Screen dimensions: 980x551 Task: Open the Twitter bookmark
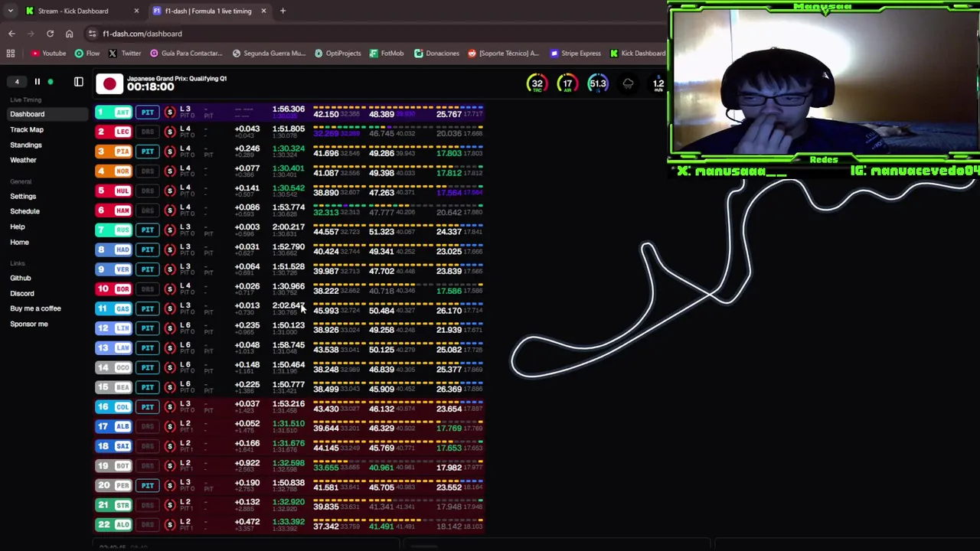[x=125, y=54]
